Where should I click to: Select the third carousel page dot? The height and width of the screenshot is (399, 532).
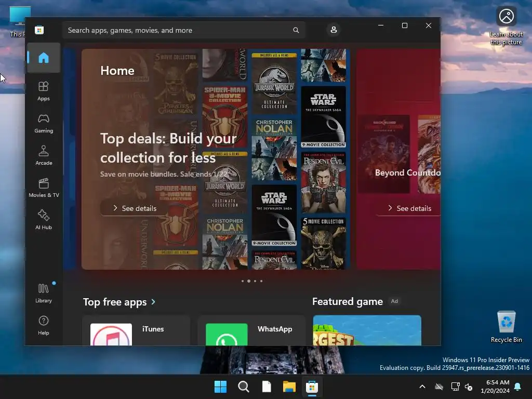(255, 281)
